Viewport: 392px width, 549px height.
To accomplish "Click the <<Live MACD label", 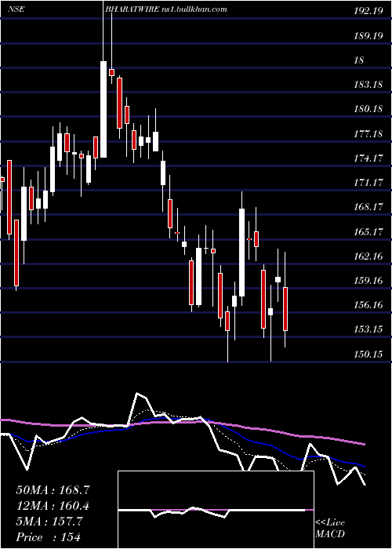I will click(x=330, y=529).
